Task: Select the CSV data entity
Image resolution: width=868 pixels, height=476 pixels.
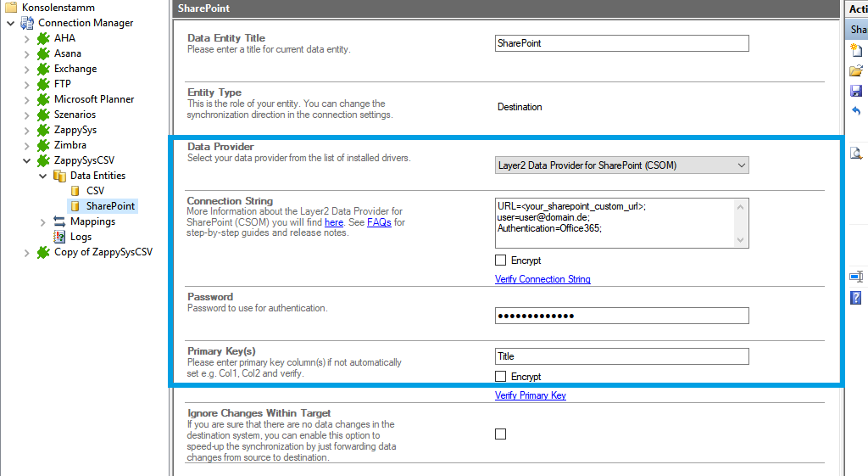Action: tap(95, 191)
